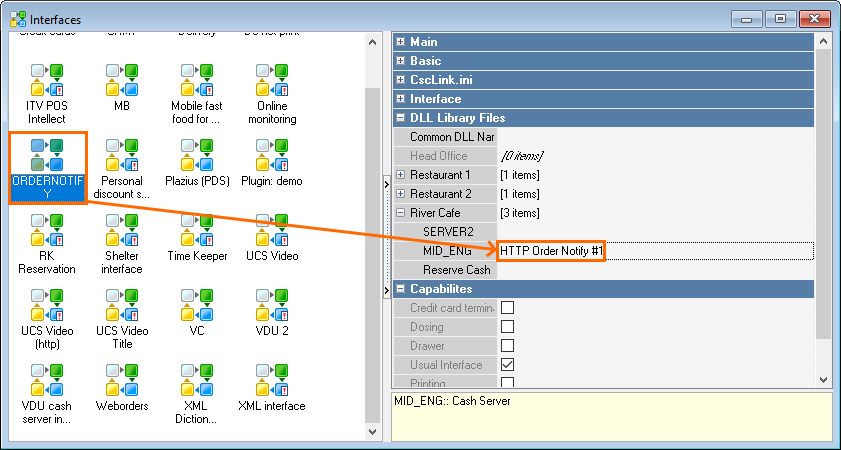The width and height of the screenshot is (841, 450).
Task: Expand the Restaurant 1 row
Action: [x=400, y=174]
